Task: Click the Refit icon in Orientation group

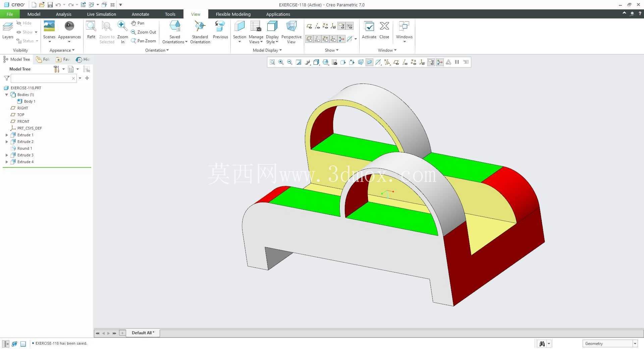Action: pos(91,30)
